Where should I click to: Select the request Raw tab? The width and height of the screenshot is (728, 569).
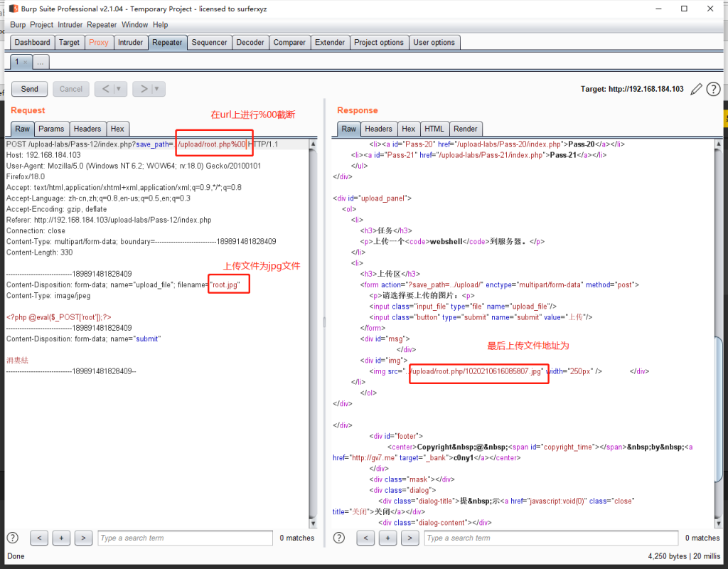[x=22, y=129]
